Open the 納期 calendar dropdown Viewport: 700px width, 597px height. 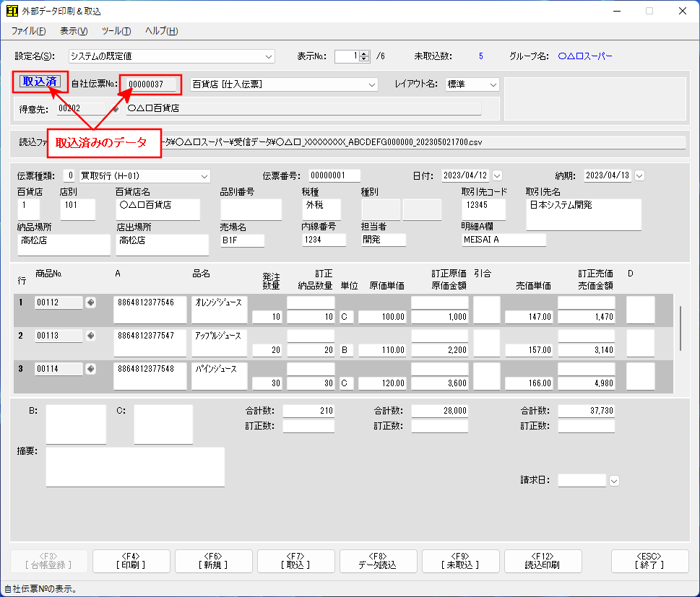[639, 176]
